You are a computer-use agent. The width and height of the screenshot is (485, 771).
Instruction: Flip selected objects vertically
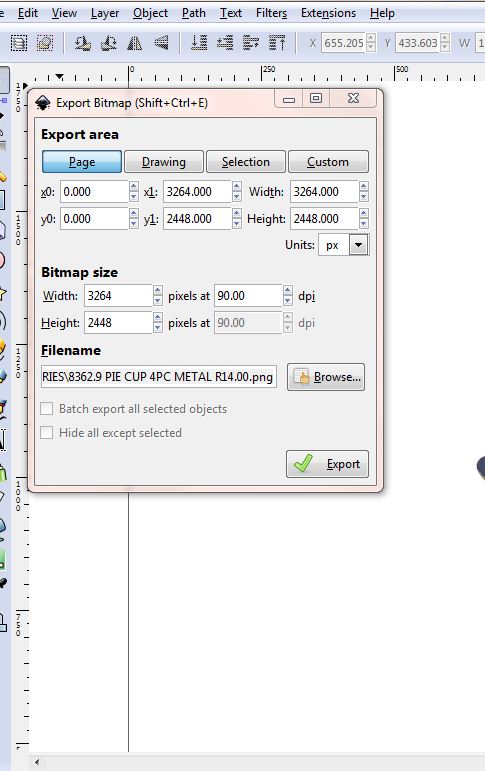161,43
